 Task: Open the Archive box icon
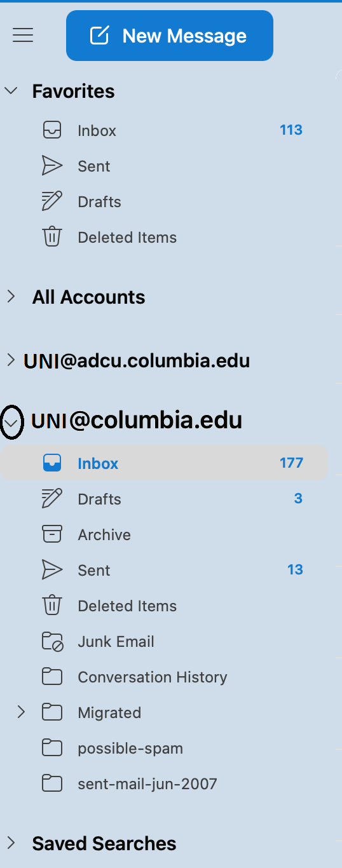(52, 534)
